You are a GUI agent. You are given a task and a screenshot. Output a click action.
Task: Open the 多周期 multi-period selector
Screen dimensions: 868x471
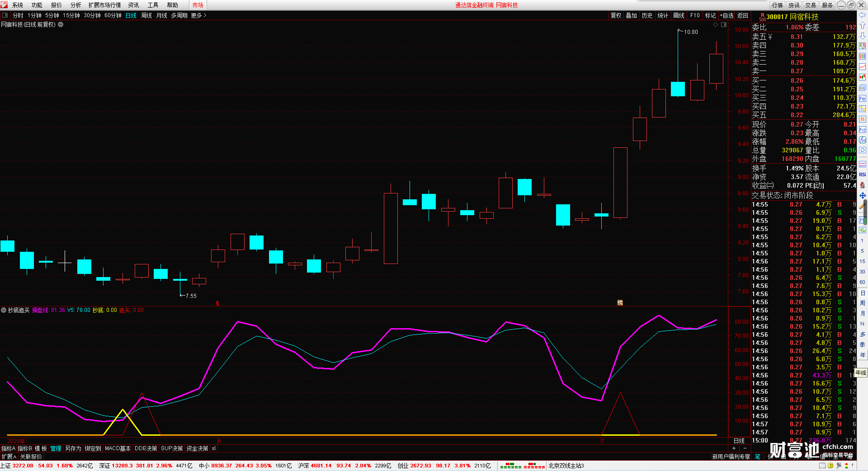[x=179, y=15]
